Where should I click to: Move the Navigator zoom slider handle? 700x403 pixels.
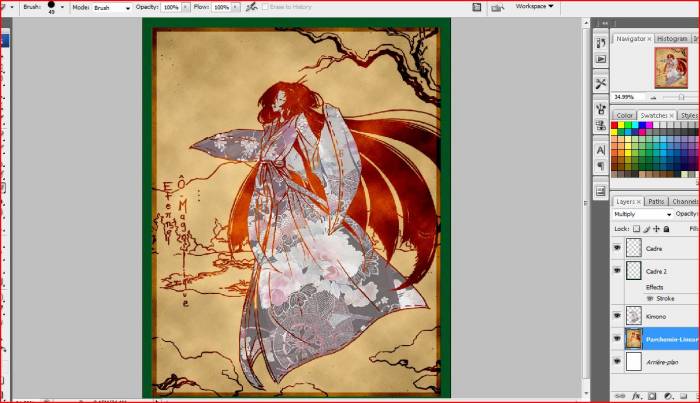[x=681, y=97]
